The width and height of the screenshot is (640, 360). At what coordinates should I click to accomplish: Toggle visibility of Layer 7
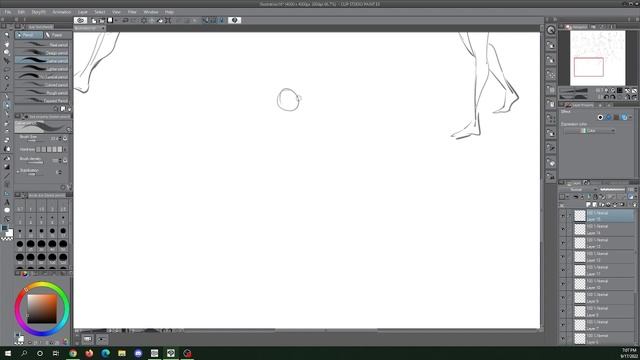coord(563,325)
